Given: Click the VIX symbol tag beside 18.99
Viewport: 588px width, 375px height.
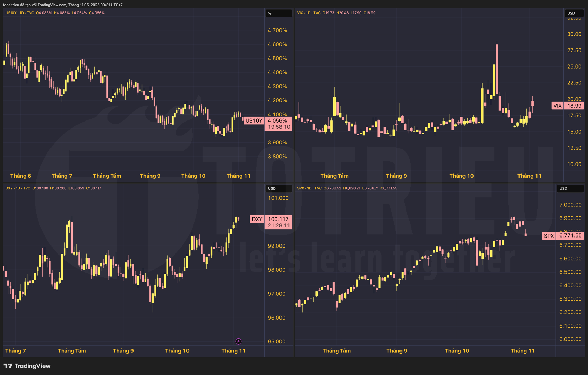Looking at the screenshot, I should 557,106.
